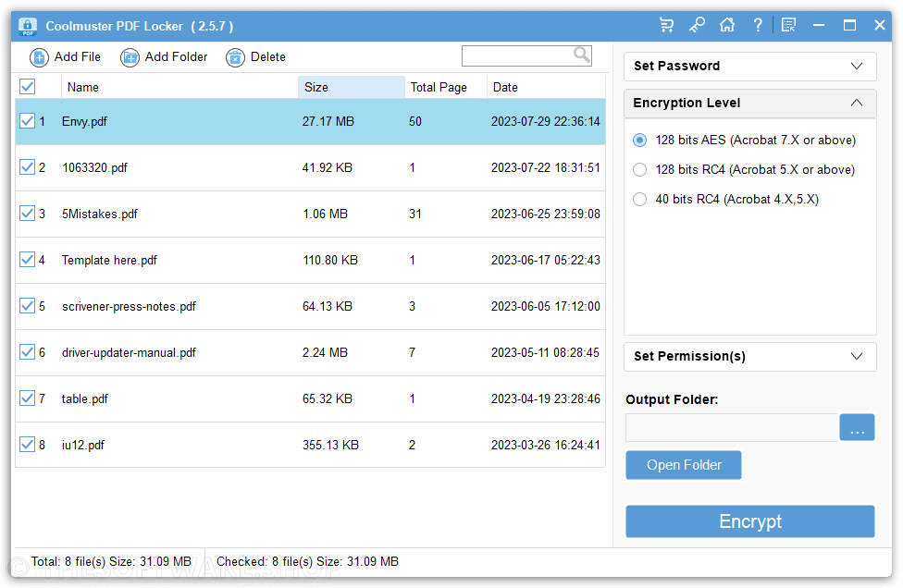This screenshot has width=903, height=588.
Task: Select the 5Mistakes.pdf file name
Action: click(100, 214)
